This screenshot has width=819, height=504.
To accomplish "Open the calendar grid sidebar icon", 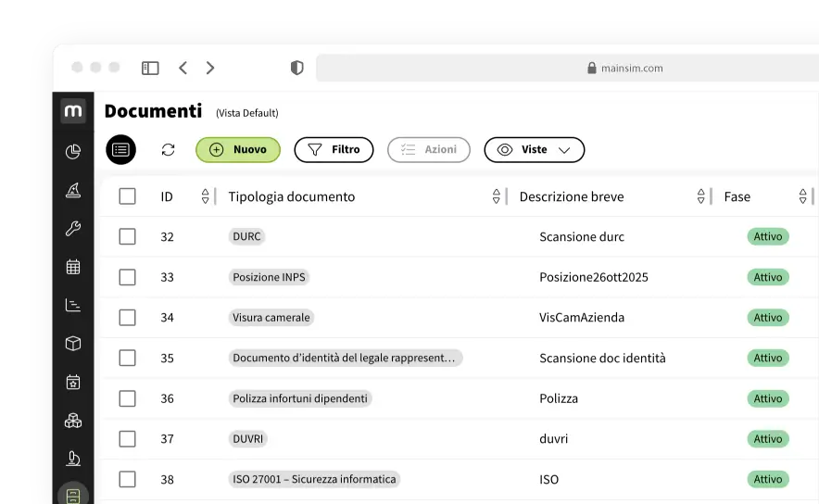I will tap(73, 267).
